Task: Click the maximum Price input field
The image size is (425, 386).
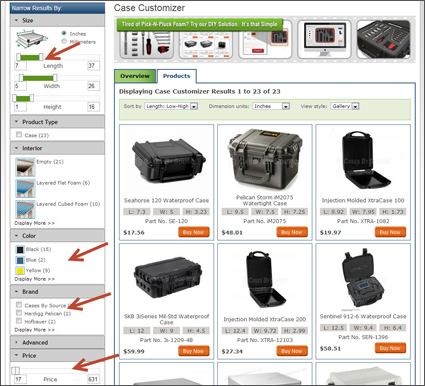Action: (93, 379)
